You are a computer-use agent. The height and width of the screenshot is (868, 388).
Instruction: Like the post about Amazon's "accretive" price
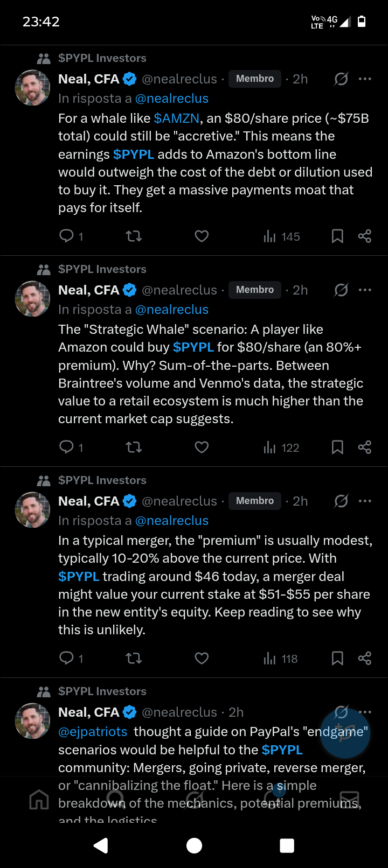(202, 236)
